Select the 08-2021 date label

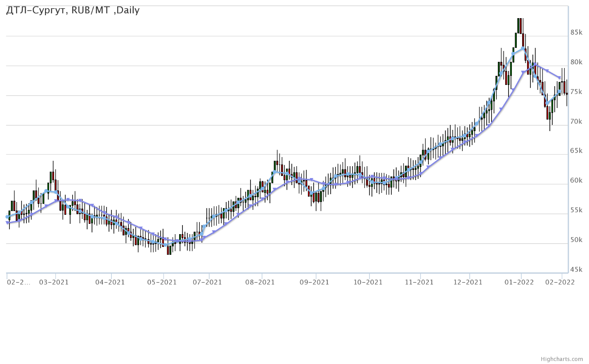tap(260, 282)
